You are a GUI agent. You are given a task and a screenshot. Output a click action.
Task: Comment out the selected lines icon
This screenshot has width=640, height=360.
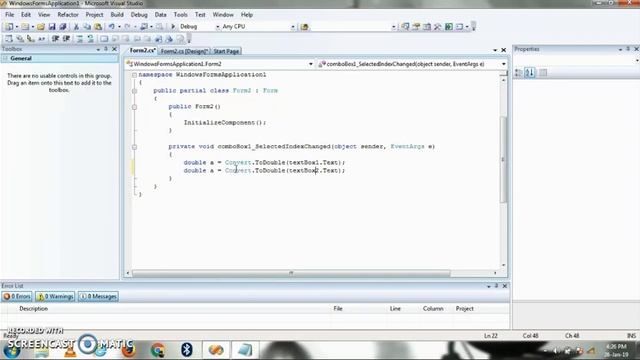click(x=80, y=39)
